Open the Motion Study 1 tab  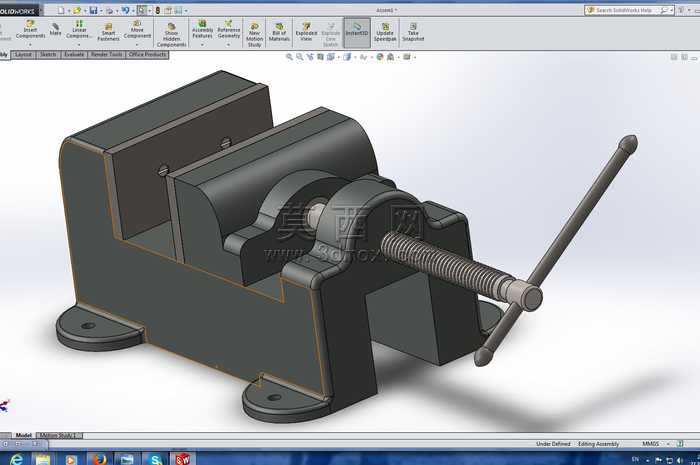click(59, 436)
